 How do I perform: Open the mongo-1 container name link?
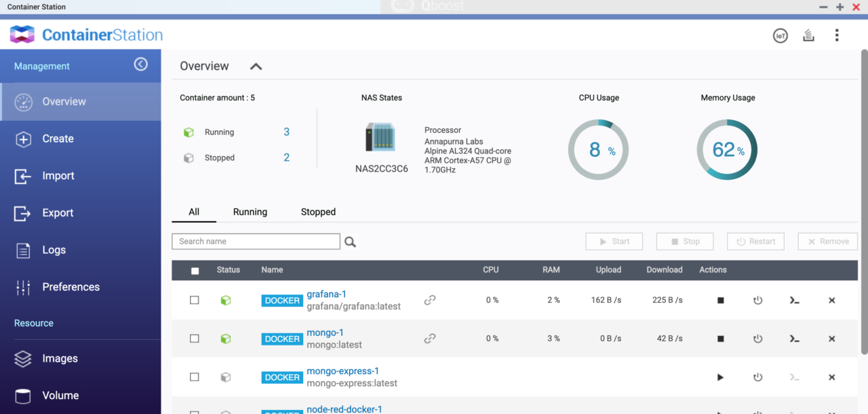(x=325, y=333)
